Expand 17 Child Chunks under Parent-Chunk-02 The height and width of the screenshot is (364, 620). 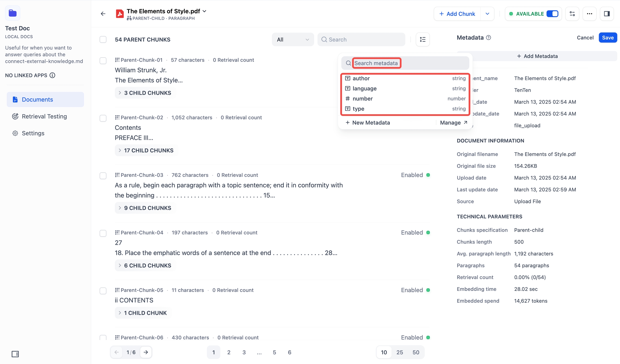tap(146, 150)
